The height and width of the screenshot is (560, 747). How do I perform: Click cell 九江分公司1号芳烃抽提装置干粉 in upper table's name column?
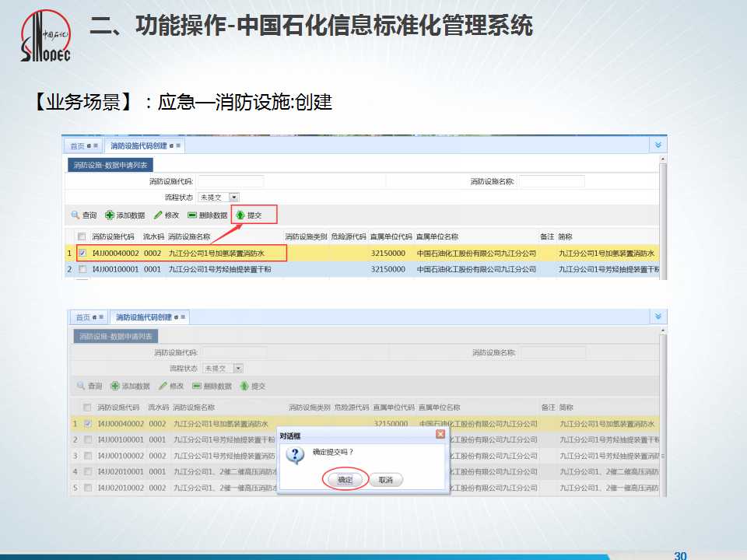pos(219,269)
